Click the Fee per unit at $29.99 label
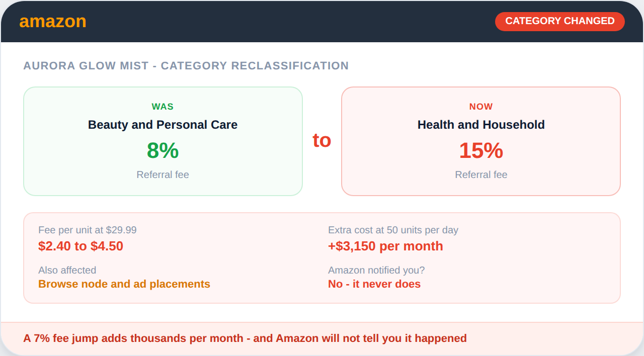Viewport: 644px width, 356px height. 88,230
